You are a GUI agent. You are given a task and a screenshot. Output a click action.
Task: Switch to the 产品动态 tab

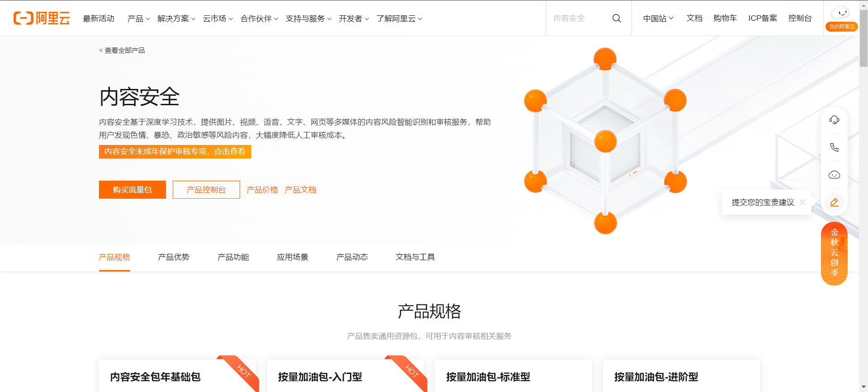pos(352,257)
